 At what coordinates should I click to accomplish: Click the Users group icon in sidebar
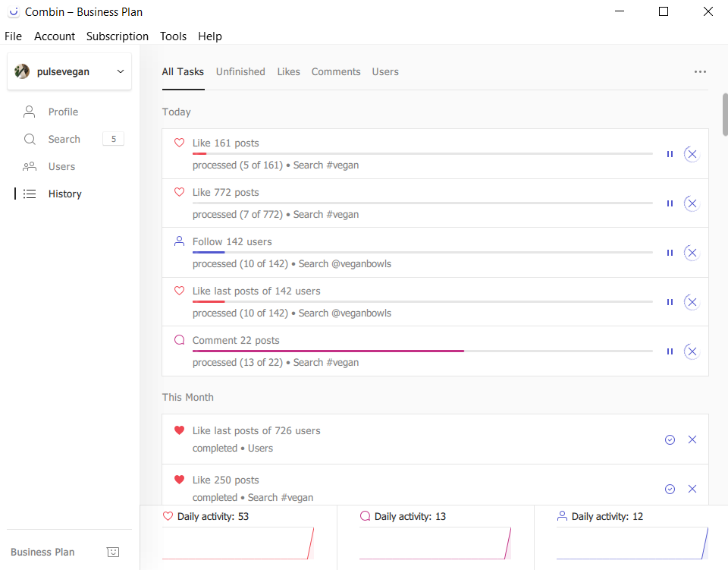(30, 166)
